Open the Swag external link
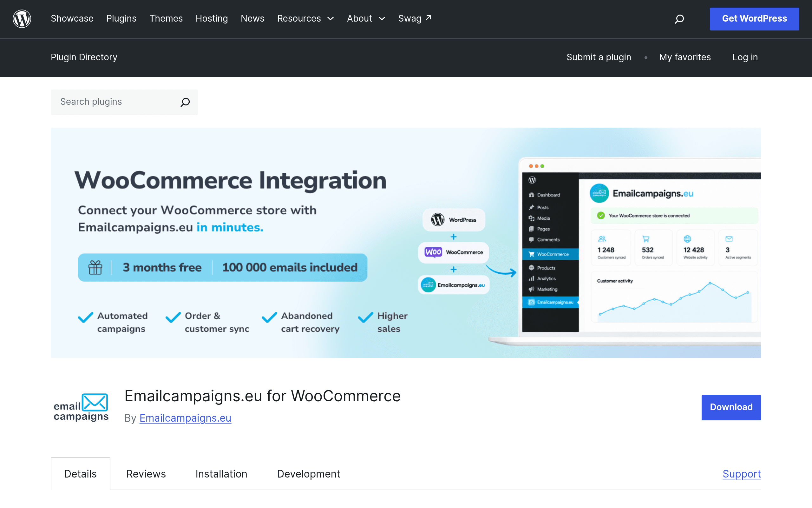This screenshot has height=508, width=812. 415,18
